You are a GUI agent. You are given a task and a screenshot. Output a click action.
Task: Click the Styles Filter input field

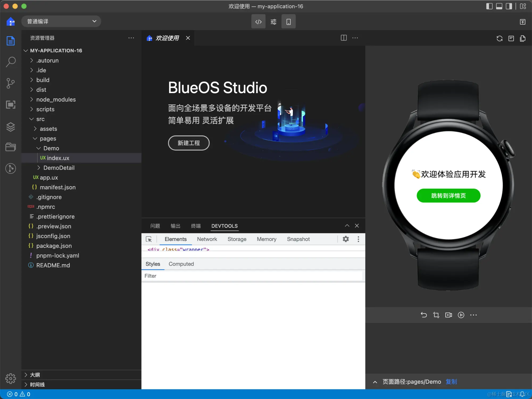253,276
